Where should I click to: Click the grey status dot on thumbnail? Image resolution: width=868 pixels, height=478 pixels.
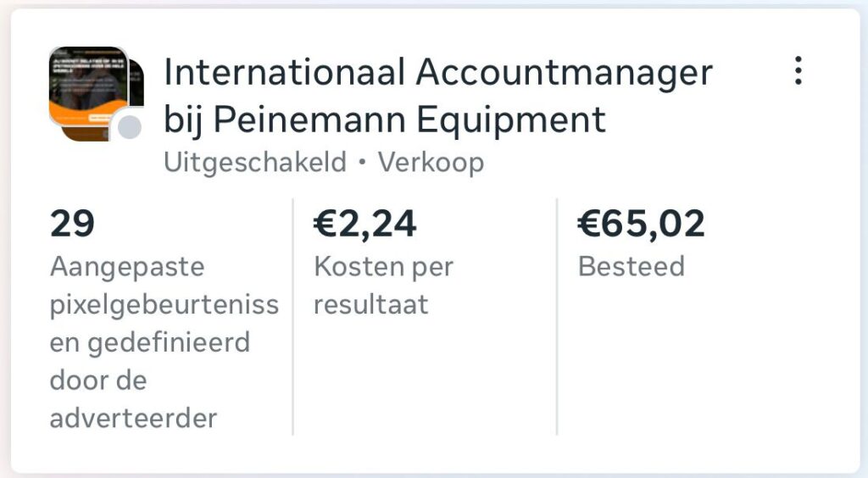click(129, 127)
